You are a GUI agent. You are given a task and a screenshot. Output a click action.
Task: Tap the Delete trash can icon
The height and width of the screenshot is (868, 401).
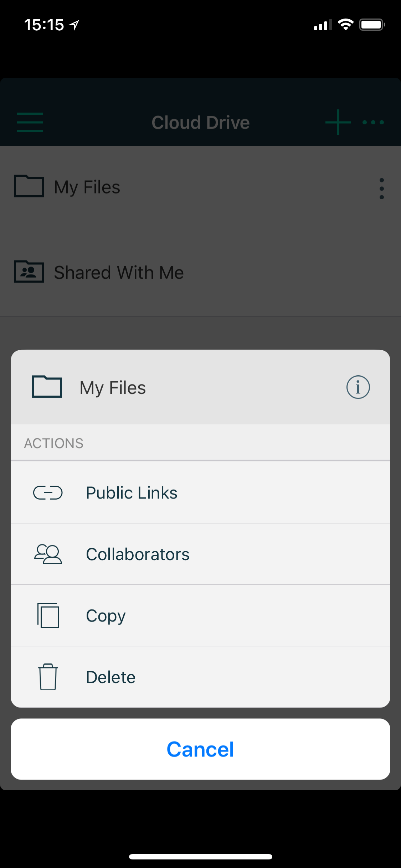[48, 677]
